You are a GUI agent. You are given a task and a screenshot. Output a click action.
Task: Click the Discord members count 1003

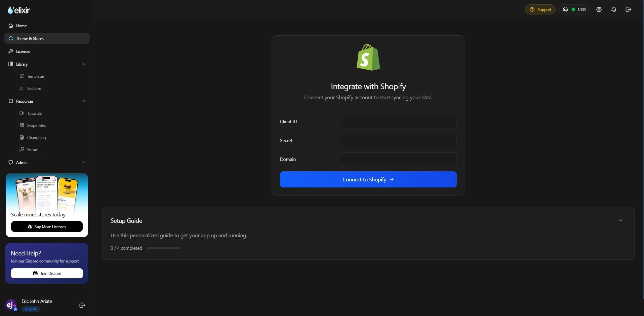(x=574, y=9)
